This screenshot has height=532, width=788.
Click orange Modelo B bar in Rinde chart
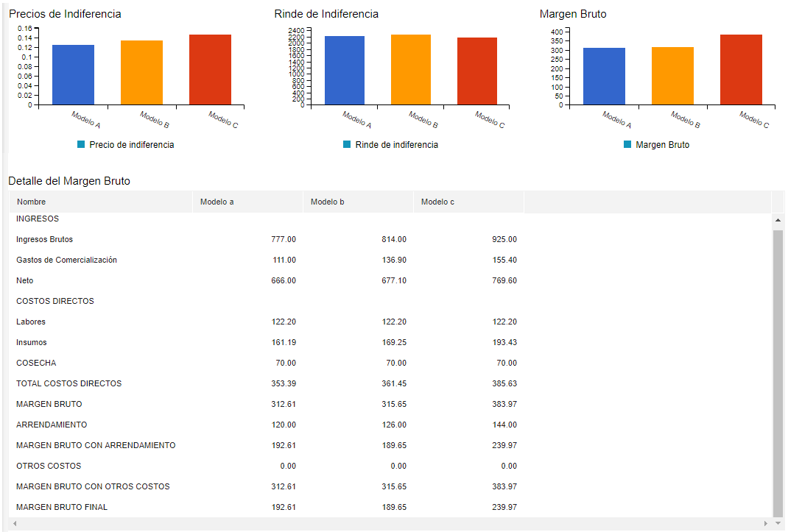[x=411, y=69]
